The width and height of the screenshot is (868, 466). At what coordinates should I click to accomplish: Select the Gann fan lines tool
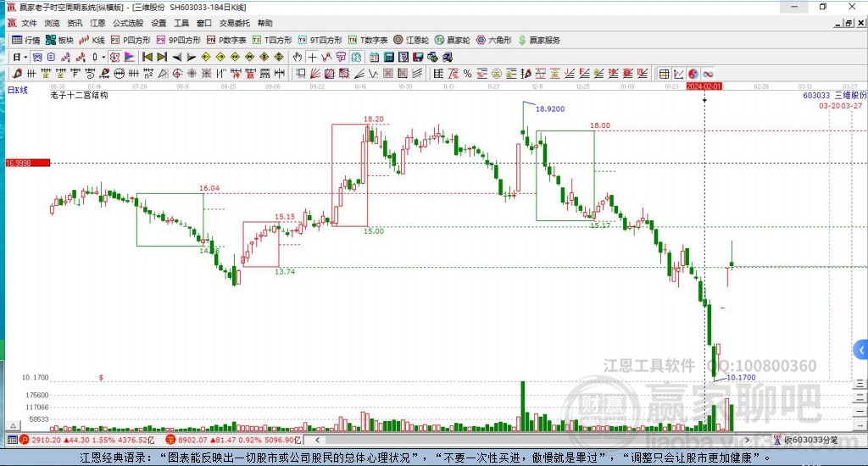tap(315, 74)
